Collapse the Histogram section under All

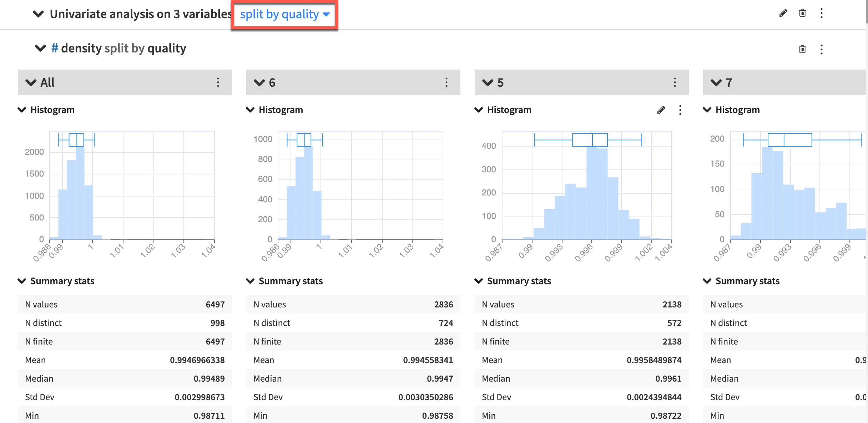click(21, 110)
